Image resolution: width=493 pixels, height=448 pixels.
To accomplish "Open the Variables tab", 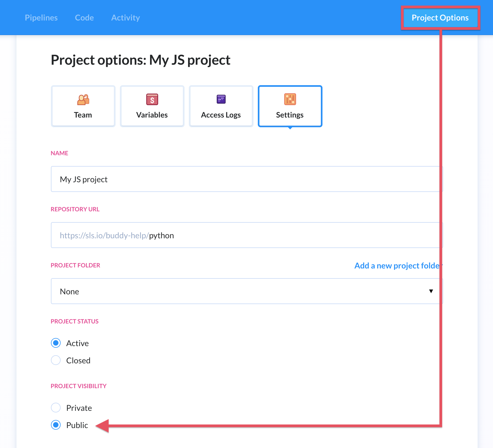I will (x=152, y=106).
